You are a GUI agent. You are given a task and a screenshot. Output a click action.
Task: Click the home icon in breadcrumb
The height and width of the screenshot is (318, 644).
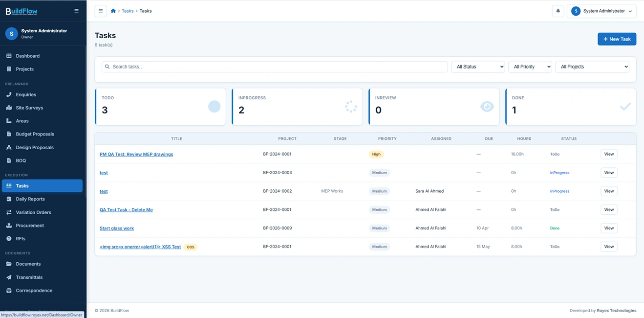click(x=113, y=11)
